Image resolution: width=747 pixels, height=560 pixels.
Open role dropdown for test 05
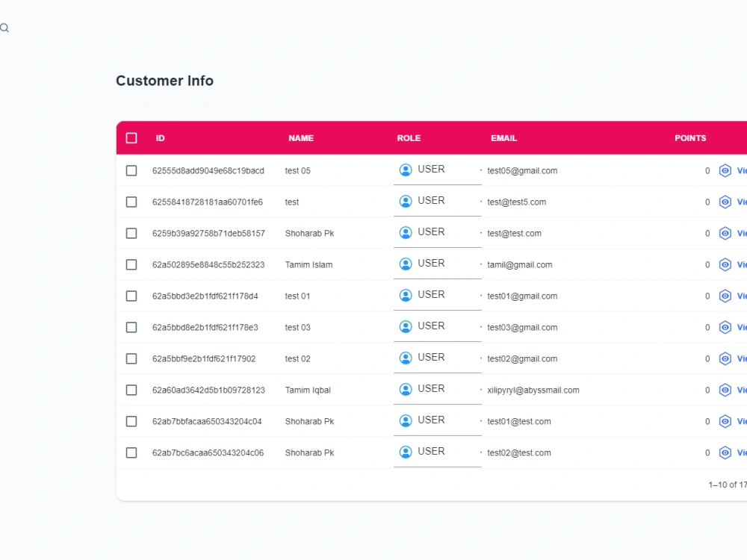(x=437, y=170)
